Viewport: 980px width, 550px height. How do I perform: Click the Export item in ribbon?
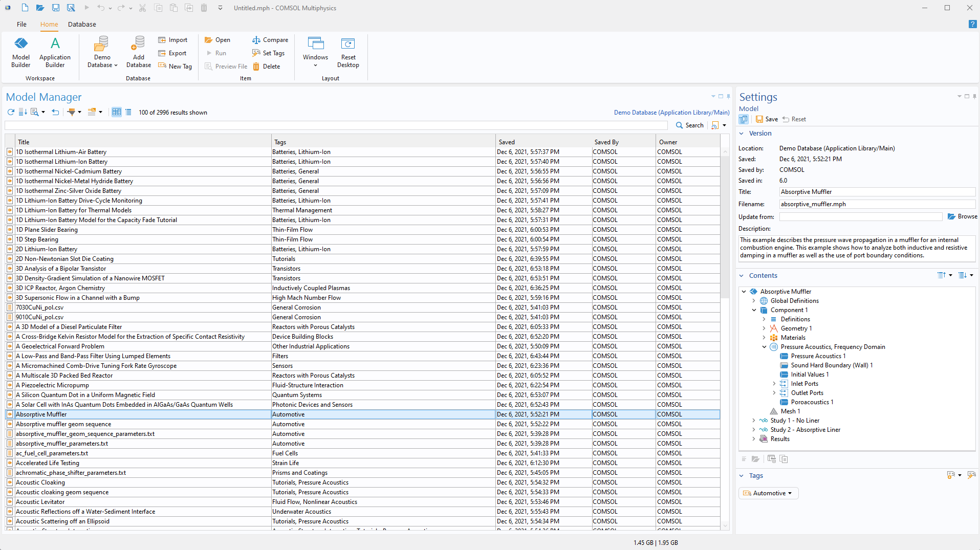tap(172, 53)
